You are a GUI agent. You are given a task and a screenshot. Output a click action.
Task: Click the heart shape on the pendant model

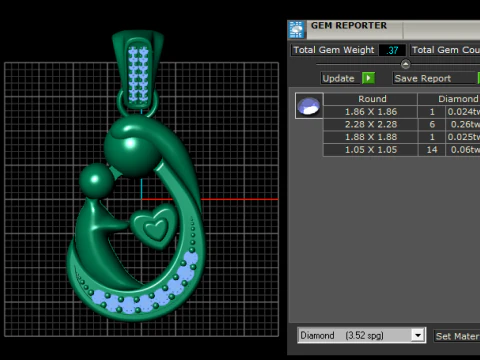pos(154,227)
